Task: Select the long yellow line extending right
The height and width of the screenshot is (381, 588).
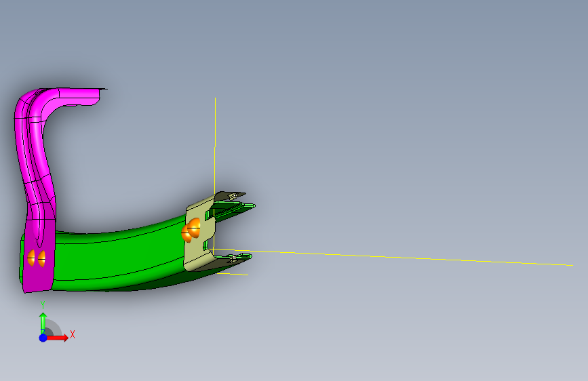Action: point(394,257)
